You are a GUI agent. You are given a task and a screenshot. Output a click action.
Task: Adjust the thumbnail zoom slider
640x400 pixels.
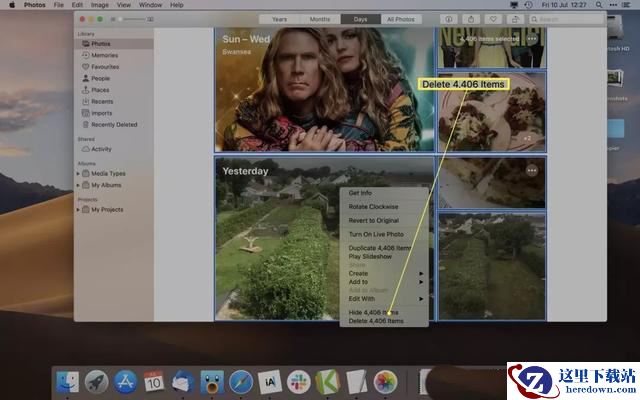click(131, 19)
